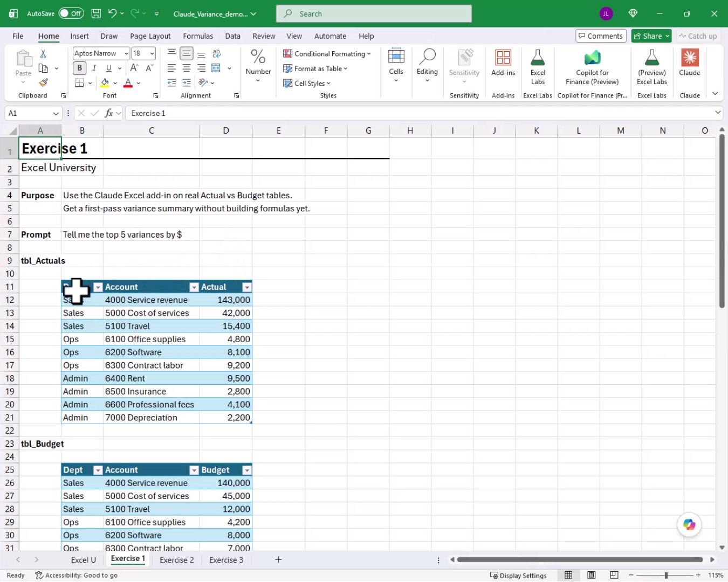The width and height of the screenshot is (728, 582).
Task: Switch to Exercise 3 sheet tab
Action: pyautogui.click(x=226, y=560)
